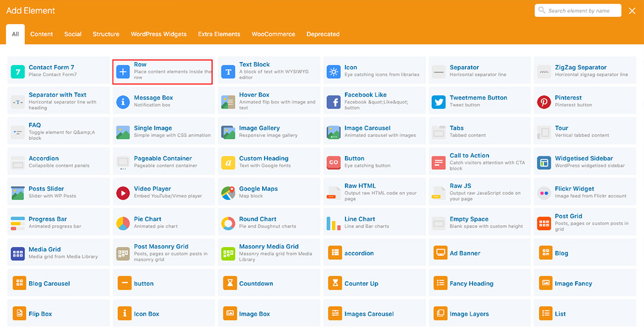Select the Message Box info icon
The width and height of the screenshot is (644, 327).
(123, 102)
